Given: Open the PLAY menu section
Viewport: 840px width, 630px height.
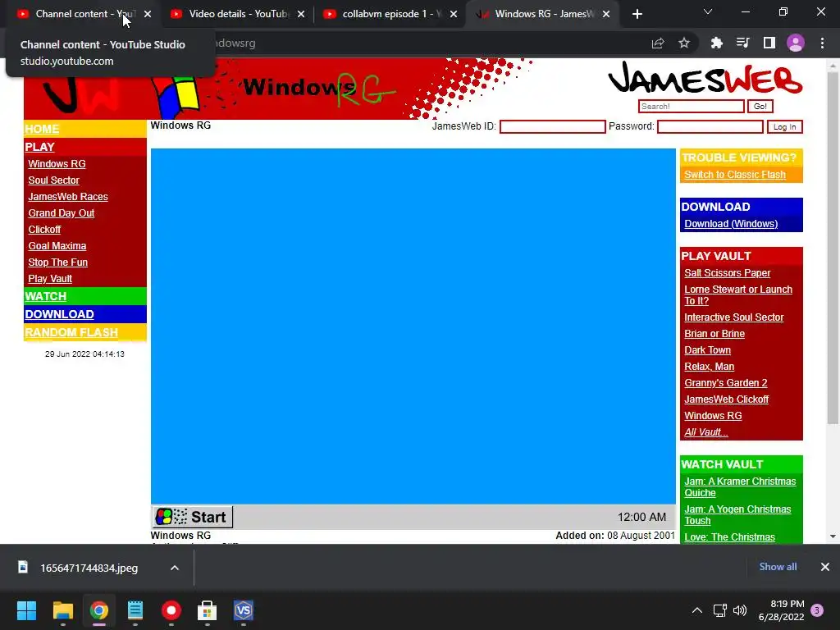Looking at the screenshot, I should tap(39, 147).
